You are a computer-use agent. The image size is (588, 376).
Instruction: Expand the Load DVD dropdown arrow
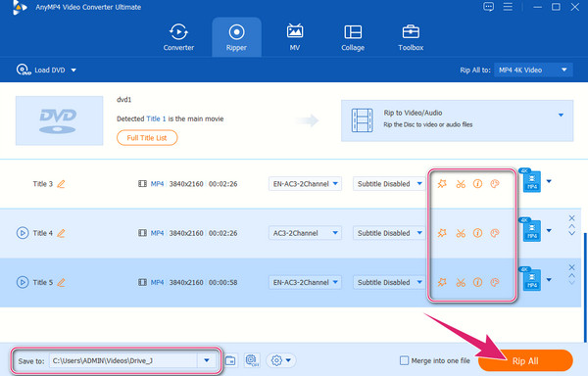point(73,70)
